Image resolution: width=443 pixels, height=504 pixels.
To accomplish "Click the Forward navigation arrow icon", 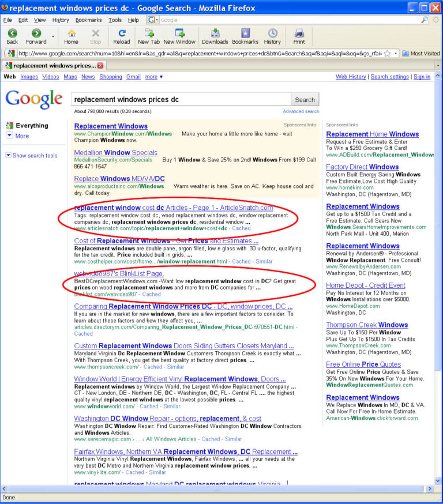I will pos(36,33).
